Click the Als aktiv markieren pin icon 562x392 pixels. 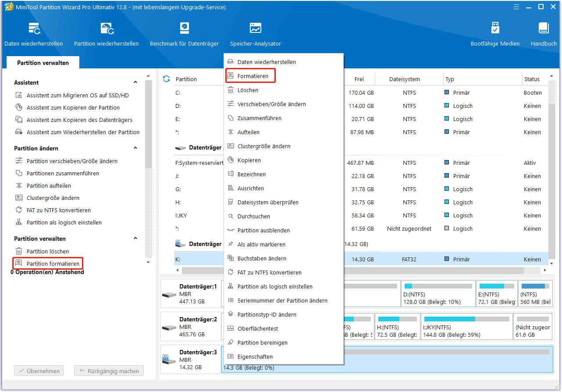click(x=231, y=244)
